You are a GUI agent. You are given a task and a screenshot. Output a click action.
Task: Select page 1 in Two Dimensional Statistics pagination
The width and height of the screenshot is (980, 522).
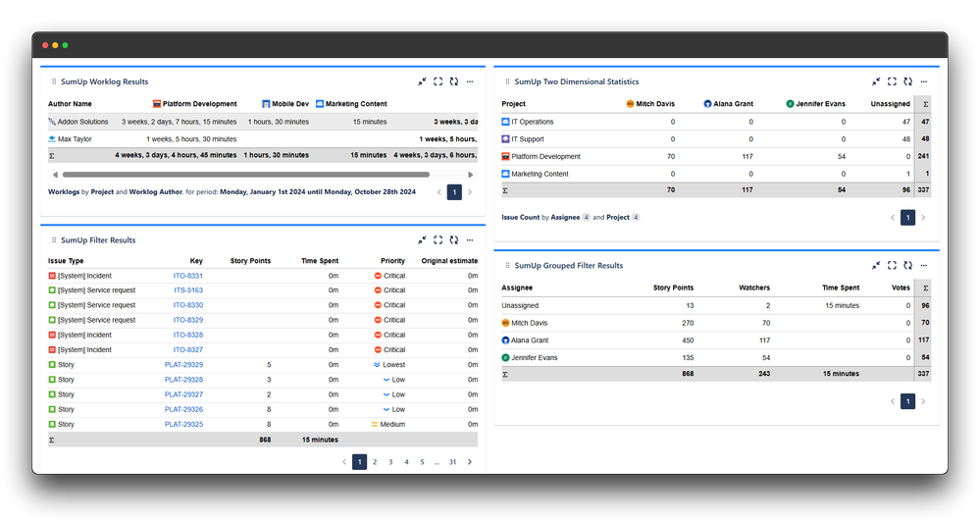[908, 218]
